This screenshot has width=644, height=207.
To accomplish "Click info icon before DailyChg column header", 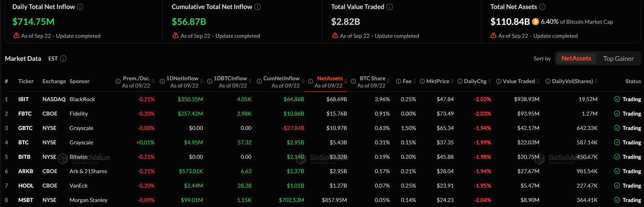I will pos(460,81).
